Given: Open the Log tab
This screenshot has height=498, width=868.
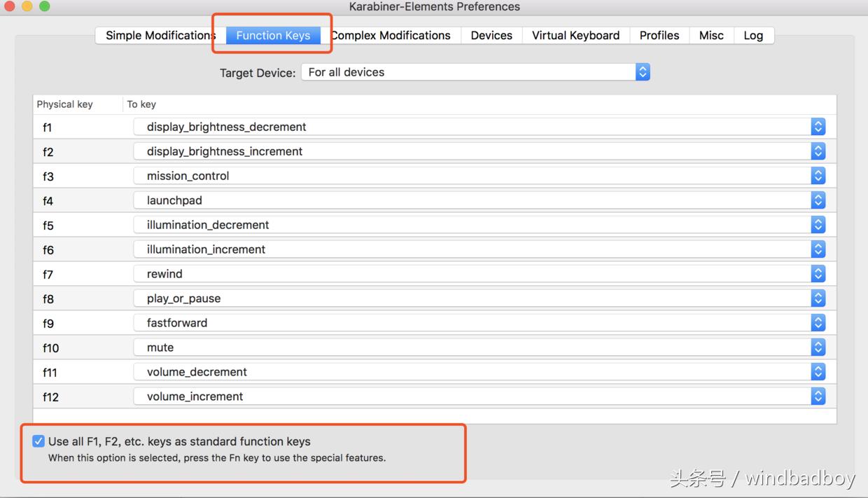Looking at the screenshot, I should (x=753, y=36).
